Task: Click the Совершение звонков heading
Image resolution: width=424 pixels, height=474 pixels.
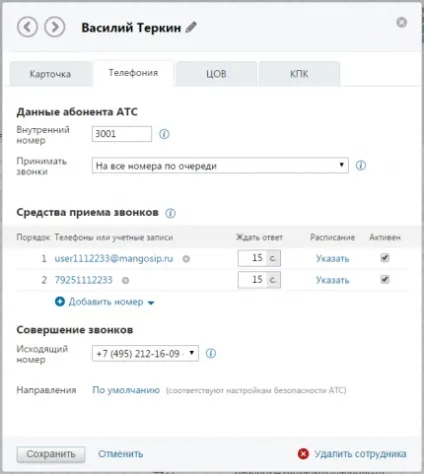Action: coord(75,330)
